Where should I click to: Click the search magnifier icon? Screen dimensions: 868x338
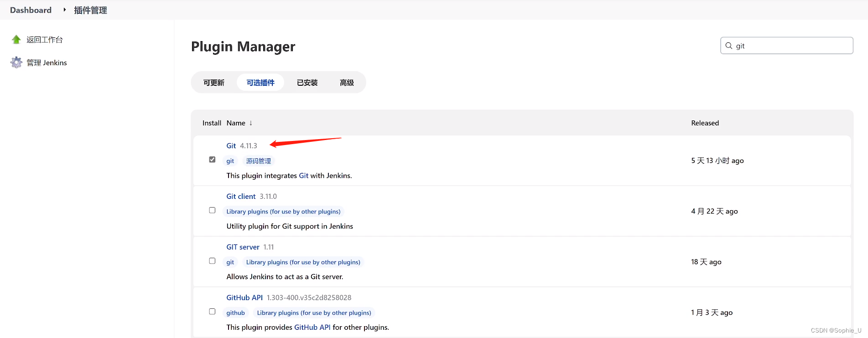pyautogui.click(x=729, y=46)
